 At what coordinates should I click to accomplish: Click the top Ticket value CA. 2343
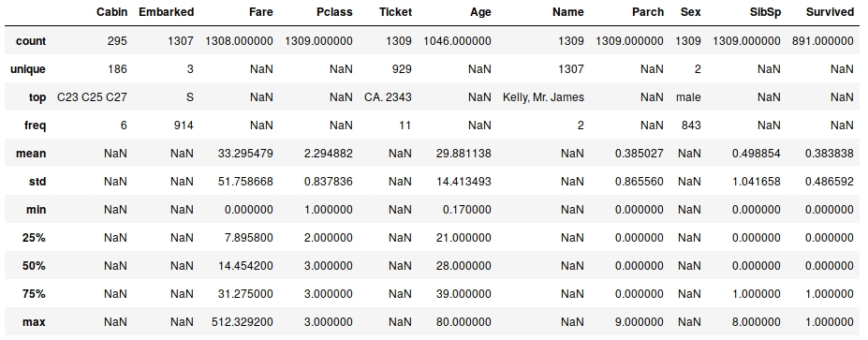pyautogui.click(x=388, y=97)
